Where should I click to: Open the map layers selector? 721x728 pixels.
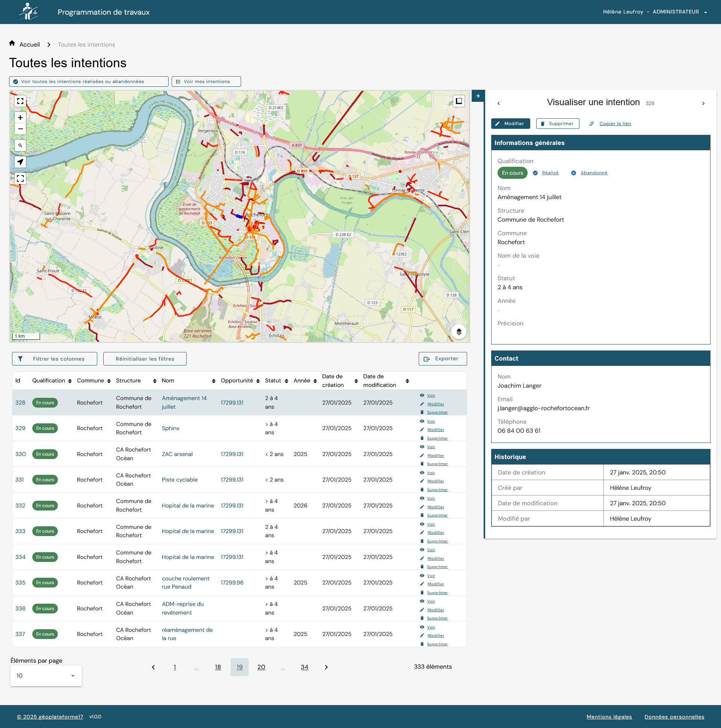point(459,332)
